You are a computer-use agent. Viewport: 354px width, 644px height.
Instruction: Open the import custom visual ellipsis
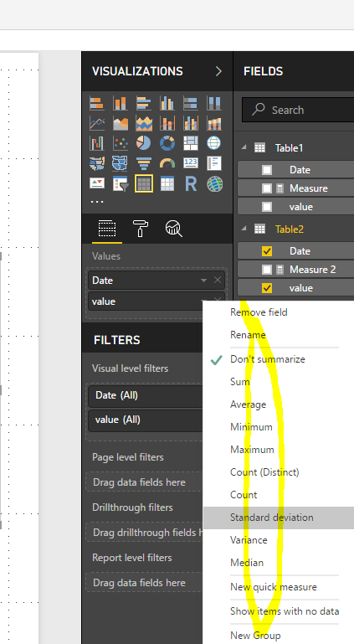click(97, 202)
